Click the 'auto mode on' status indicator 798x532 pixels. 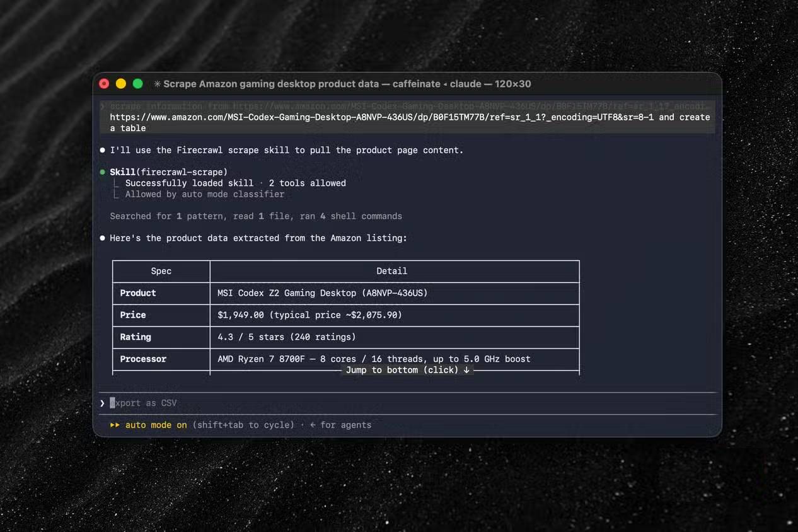pos(156,425)
